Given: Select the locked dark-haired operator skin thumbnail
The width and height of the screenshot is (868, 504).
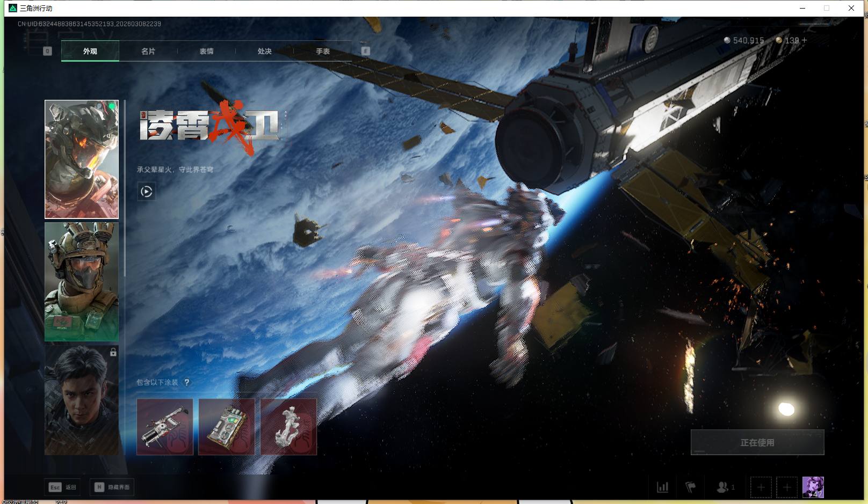Looking at the screenshot, I should [82, 400].
